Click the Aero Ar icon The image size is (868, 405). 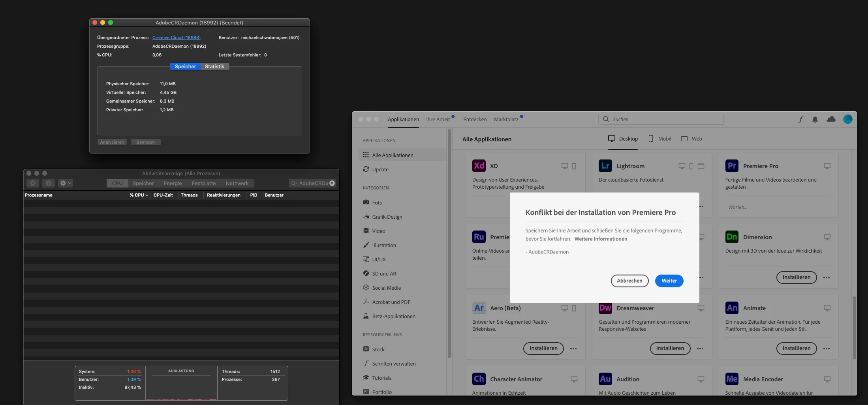479,308
